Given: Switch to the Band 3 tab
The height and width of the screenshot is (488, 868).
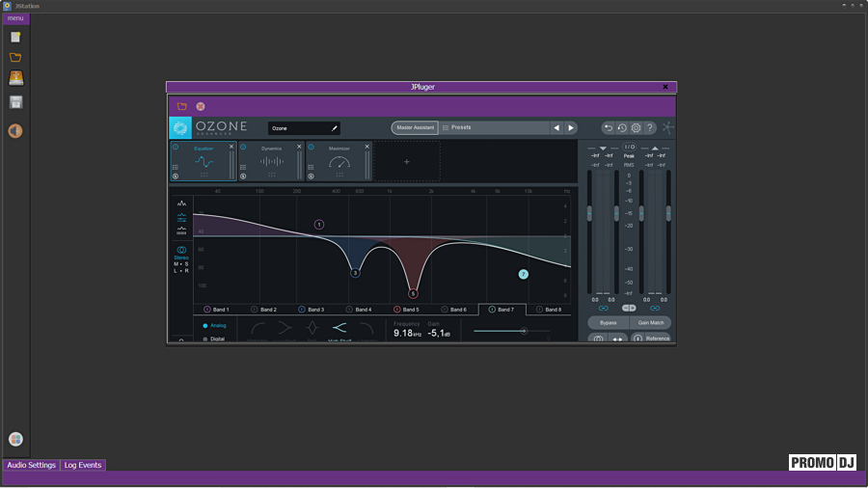Looking at the screenshot, I should point(312,310).
